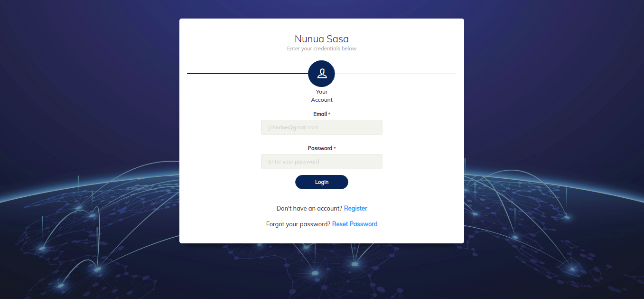Click the globe background left of the login card
The width and height of the screenshot is (644, 299).
click(90, 214)
